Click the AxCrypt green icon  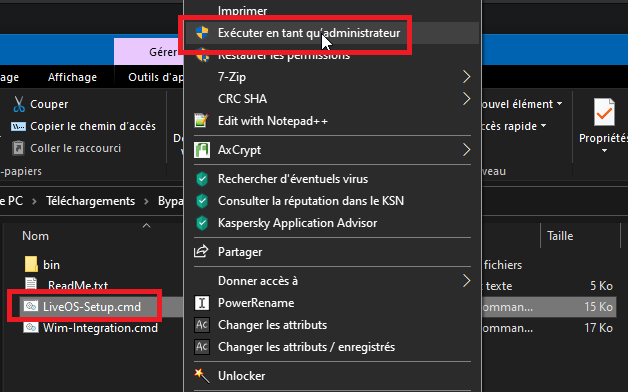coord(202,150)
